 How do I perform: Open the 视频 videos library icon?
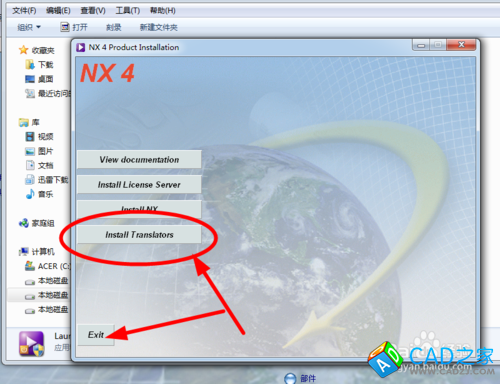point(30,136)
